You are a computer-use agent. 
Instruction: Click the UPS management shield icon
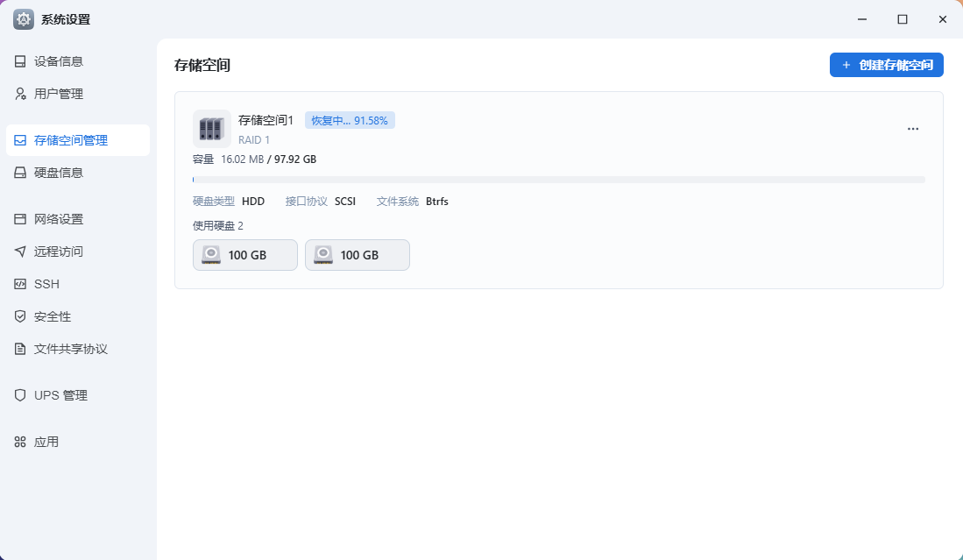(20, 395)
